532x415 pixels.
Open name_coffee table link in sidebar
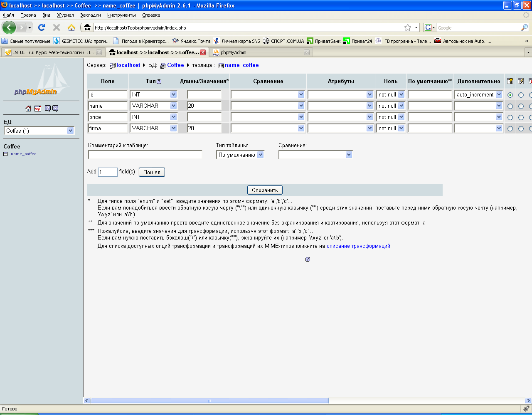[24, 154]
